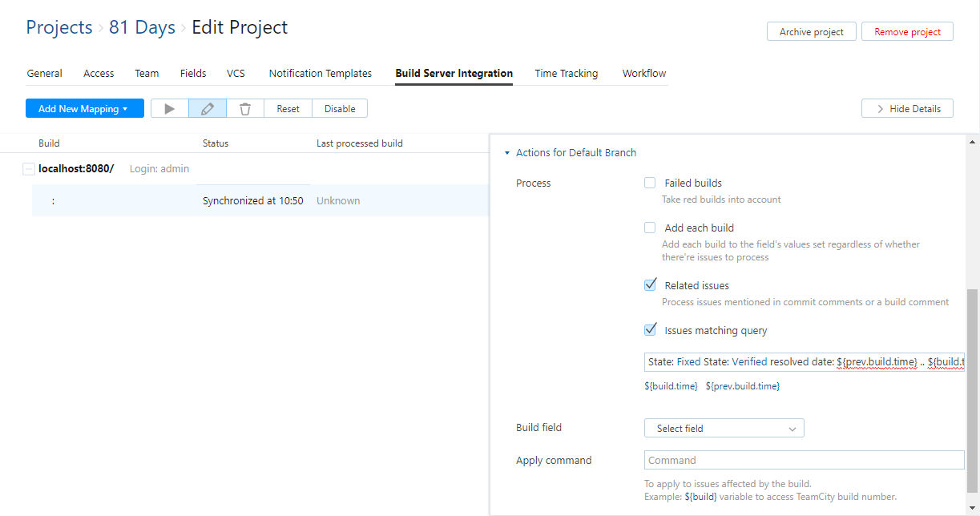Click the Hide Details button
This screenshot has width=980, height=516.
click(907, 109)
